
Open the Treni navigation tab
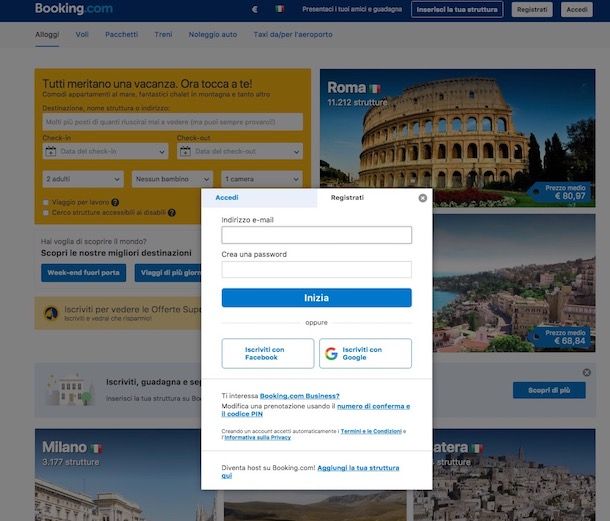click(x=163, y=35)
